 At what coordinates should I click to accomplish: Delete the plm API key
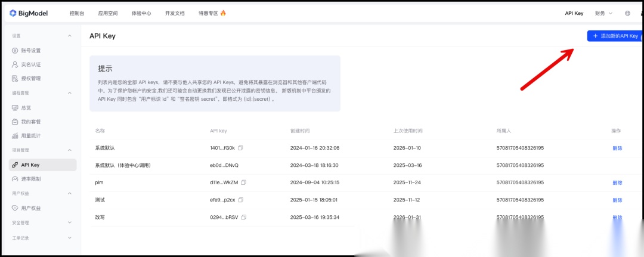click(x=617, y=182)
